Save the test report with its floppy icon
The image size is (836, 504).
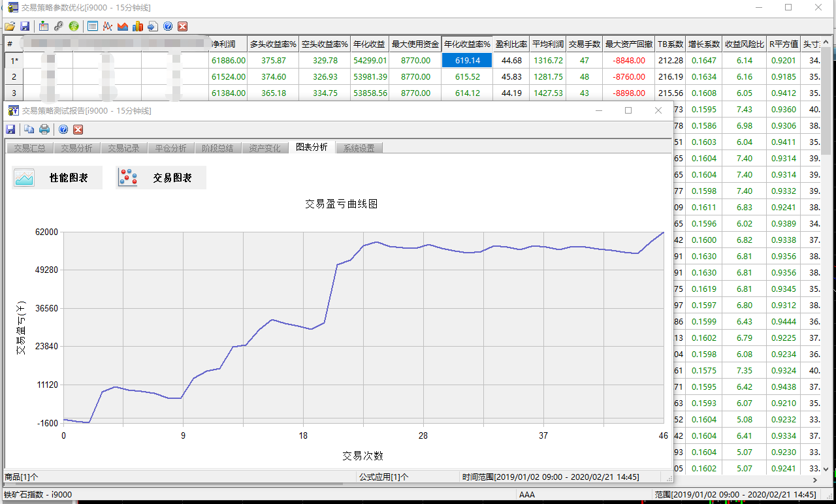[x=10, y=129]
